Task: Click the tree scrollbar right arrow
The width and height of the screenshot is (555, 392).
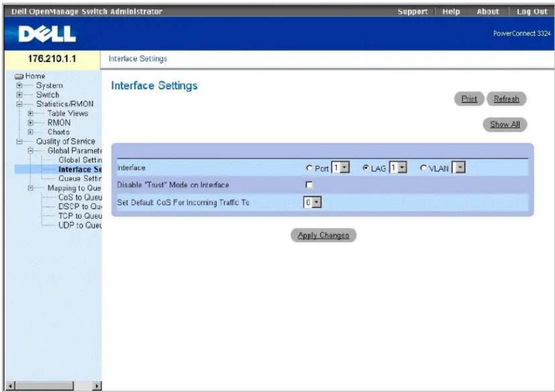Action: (x=97, y=385)
